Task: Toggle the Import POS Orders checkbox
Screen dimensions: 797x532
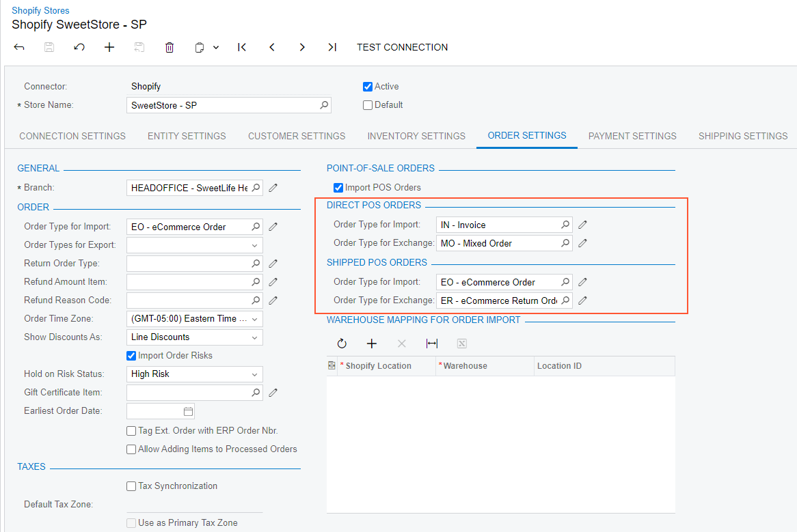Action: pos(338,188)
